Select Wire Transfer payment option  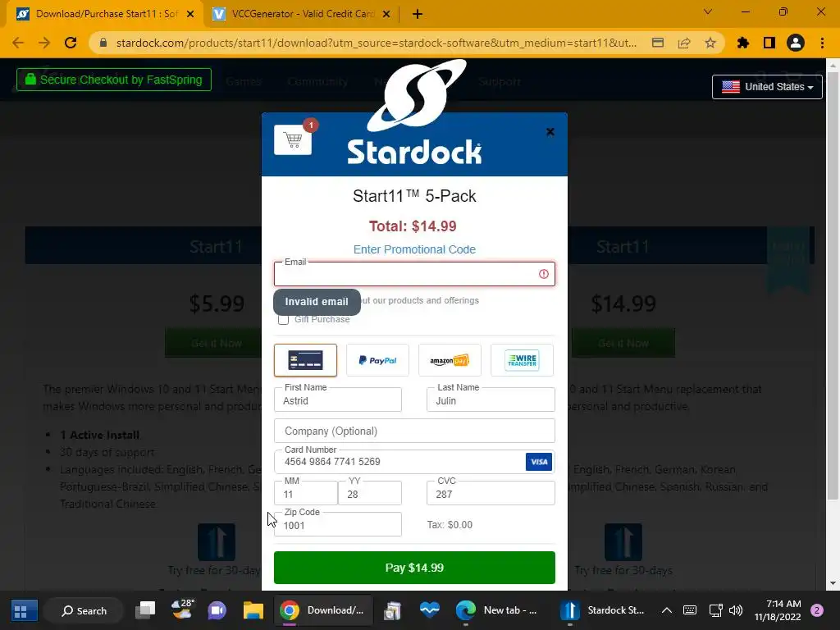(x=522, y=360)
